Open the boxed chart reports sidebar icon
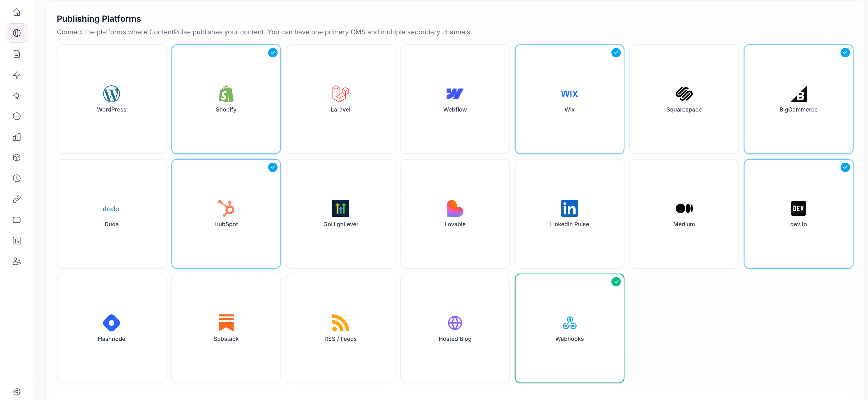The width and height of the screenshot is (868, 400). pyautogui.click(x=16, y=241)
